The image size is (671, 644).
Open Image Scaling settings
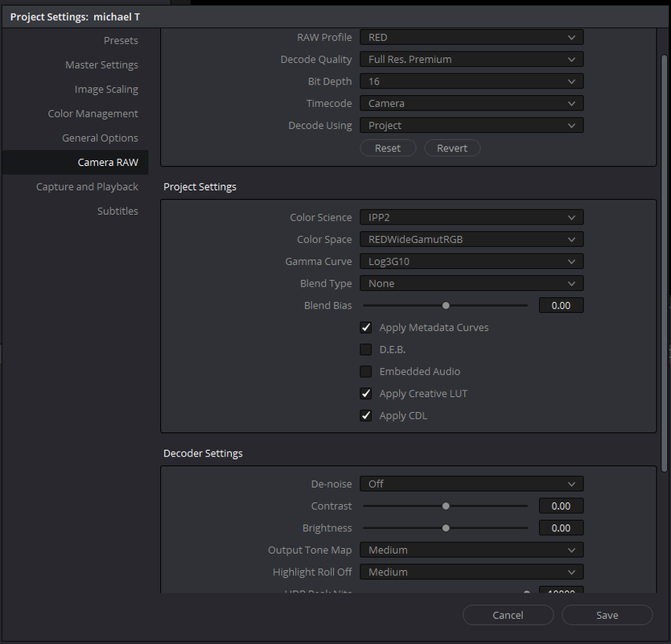tap(106, 89)
